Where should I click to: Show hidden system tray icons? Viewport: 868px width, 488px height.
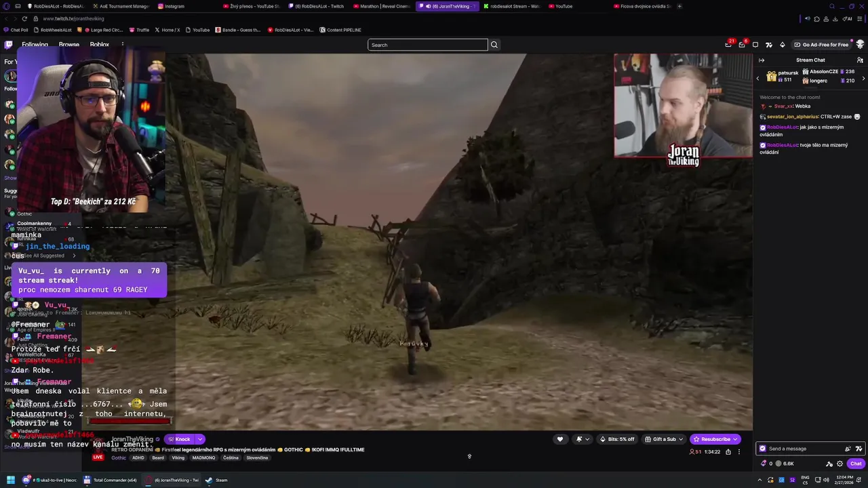point(760,480)
